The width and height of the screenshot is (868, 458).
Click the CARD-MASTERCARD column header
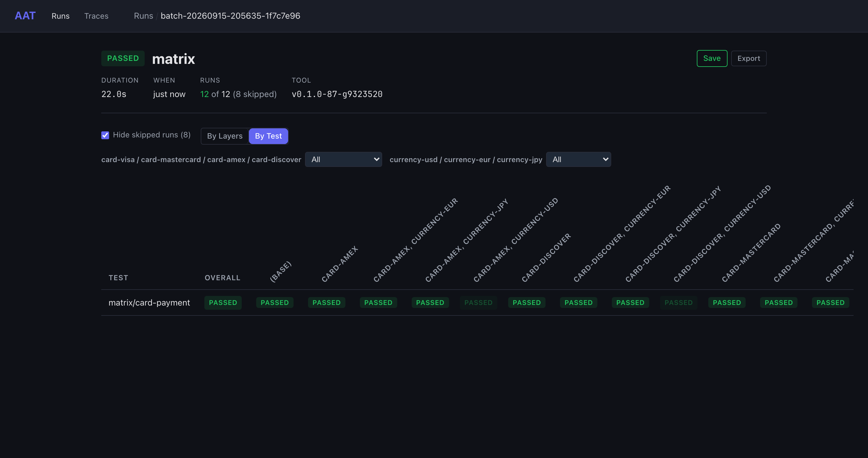[751, 253]
